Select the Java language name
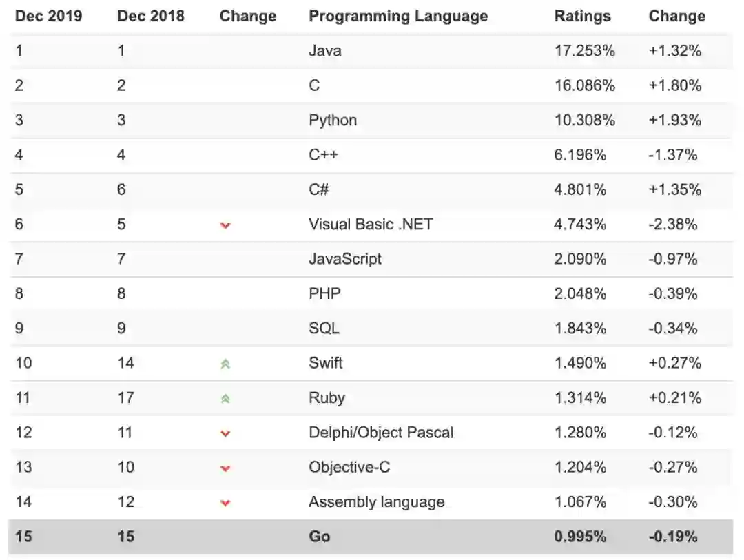Viewport: 744px width, 560px height. point(324,51)
